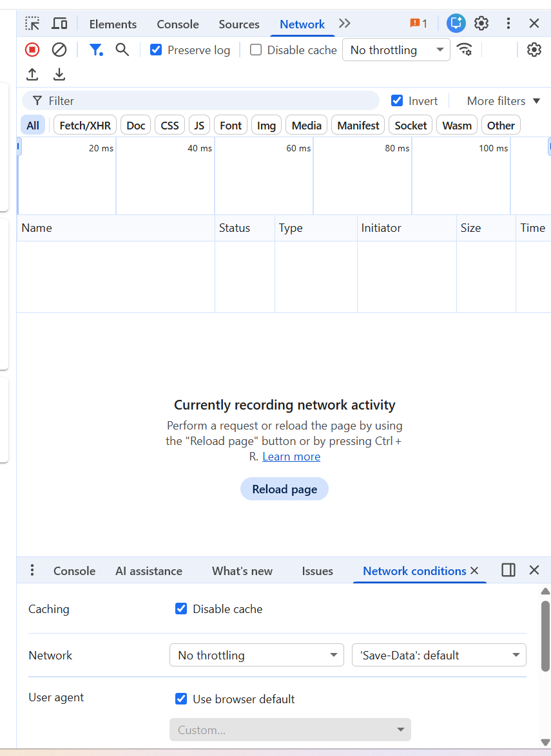
Task: Disable the Invert filter option
Action: pyautogui.click(x=397, y=100)
